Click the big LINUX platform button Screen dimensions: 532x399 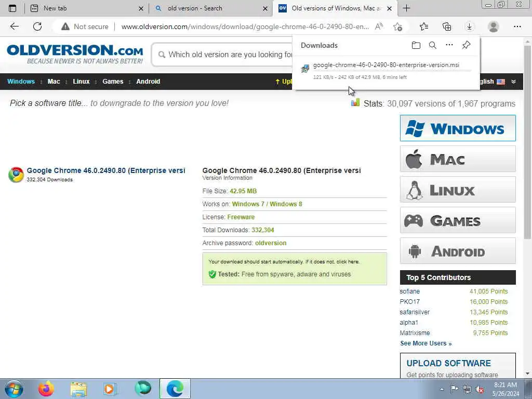tap(458, 189)
